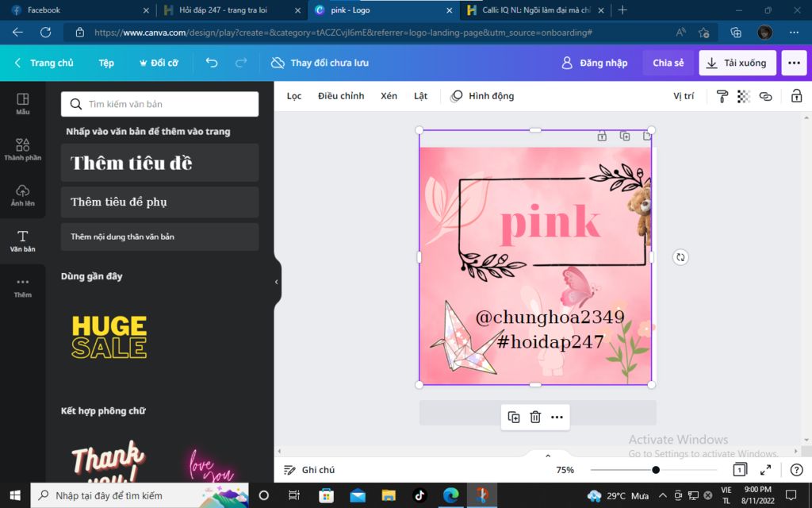Viewport: 812px width, 508px height.
Task: Click the Thêm sidebar icon
Action: 22,287
